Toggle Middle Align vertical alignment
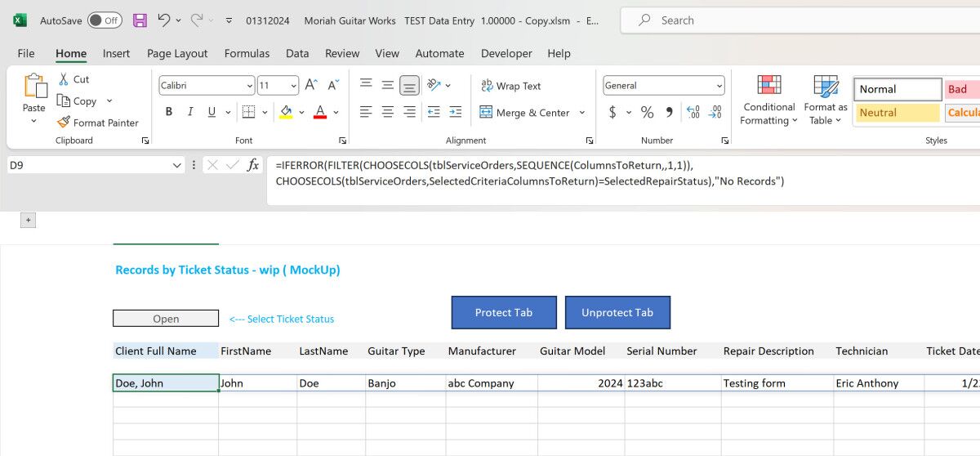The image size is (980, 456). 387,85
